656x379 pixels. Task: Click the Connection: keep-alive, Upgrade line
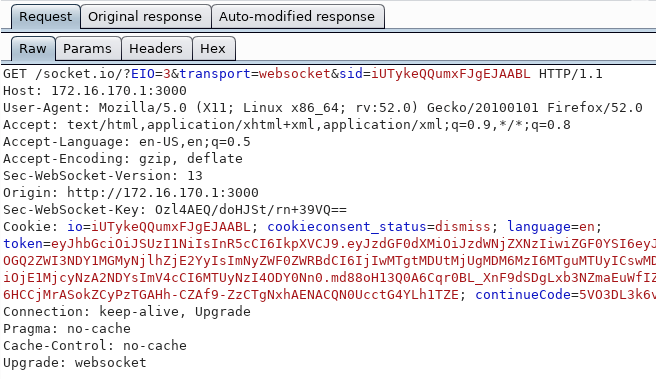(x=127, y=312)
